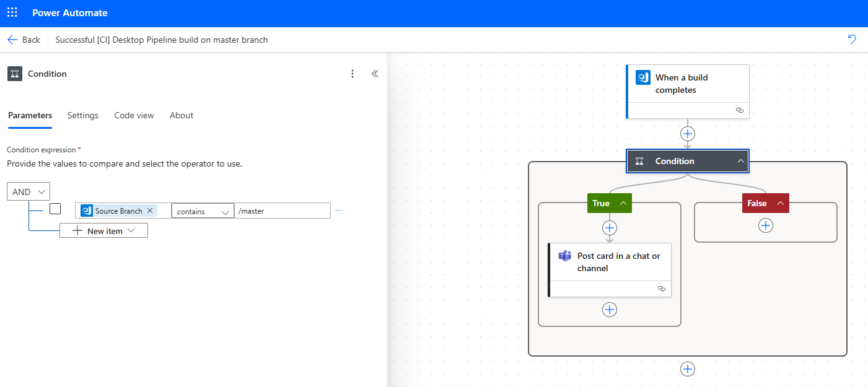Click the connection link icon on Teams card

click(x=661, y=289)
